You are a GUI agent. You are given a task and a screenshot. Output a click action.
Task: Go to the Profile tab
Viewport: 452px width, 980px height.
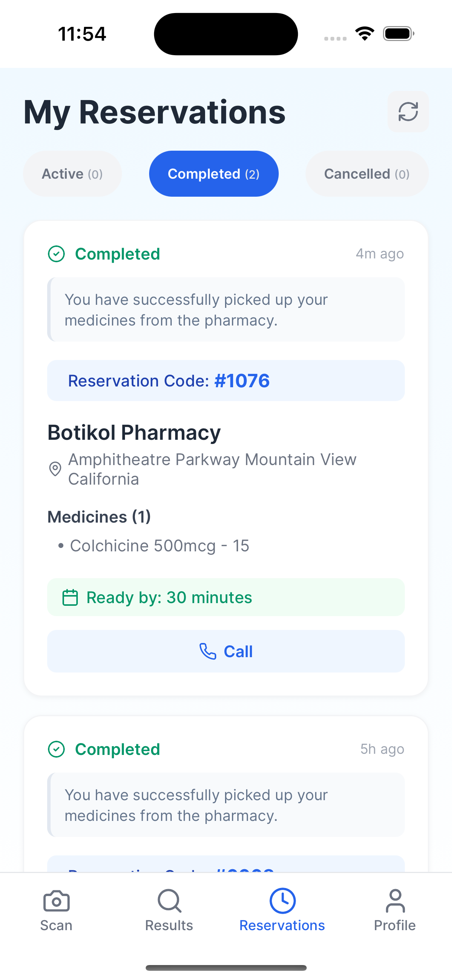coord(395,910)
